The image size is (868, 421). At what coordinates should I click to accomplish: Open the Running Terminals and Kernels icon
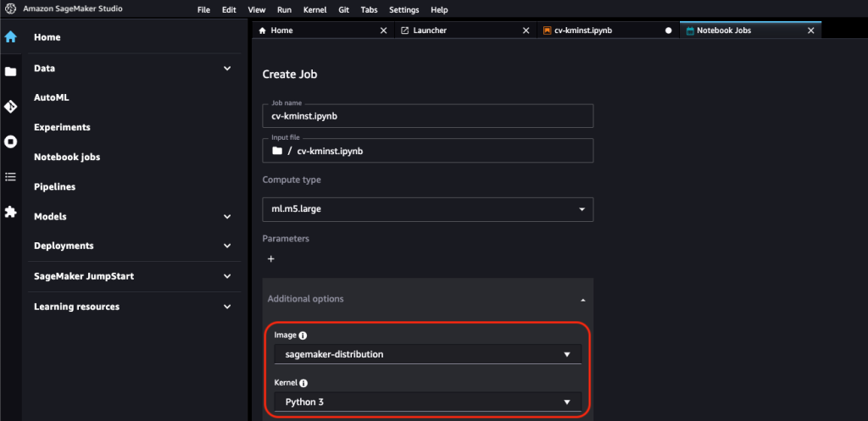(x=10, y=142)
